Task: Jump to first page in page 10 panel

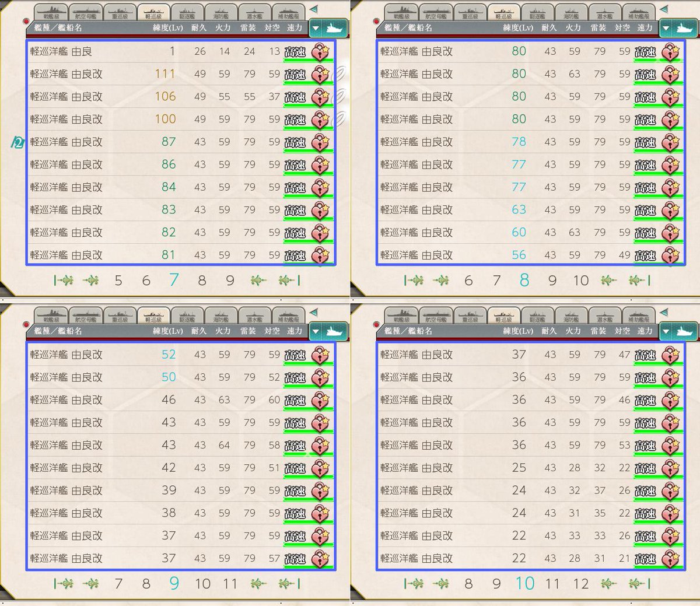Action: point(414,583)
